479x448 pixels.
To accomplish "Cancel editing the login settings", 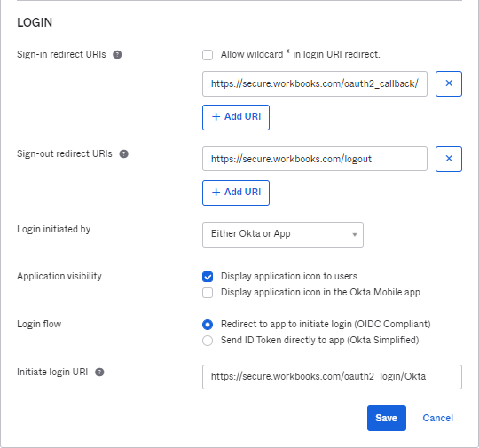I will (x=438, y=418).
